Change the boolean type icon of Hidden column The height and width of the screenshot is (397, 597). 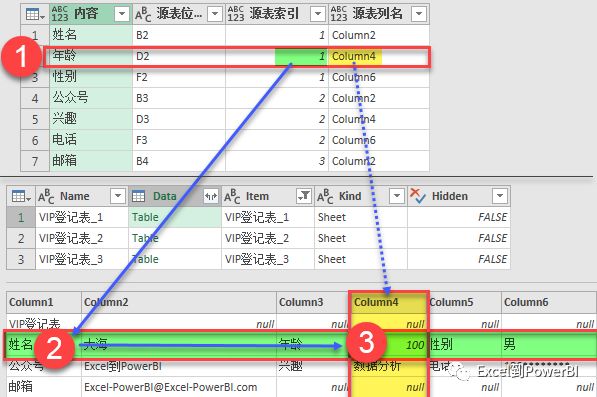pos(418,196)
